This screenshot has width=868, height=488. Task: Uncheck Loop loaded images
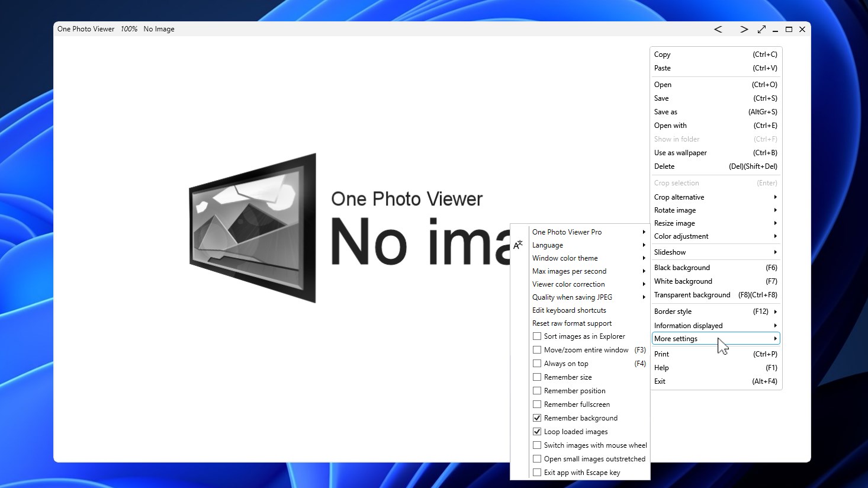(537, 431)
